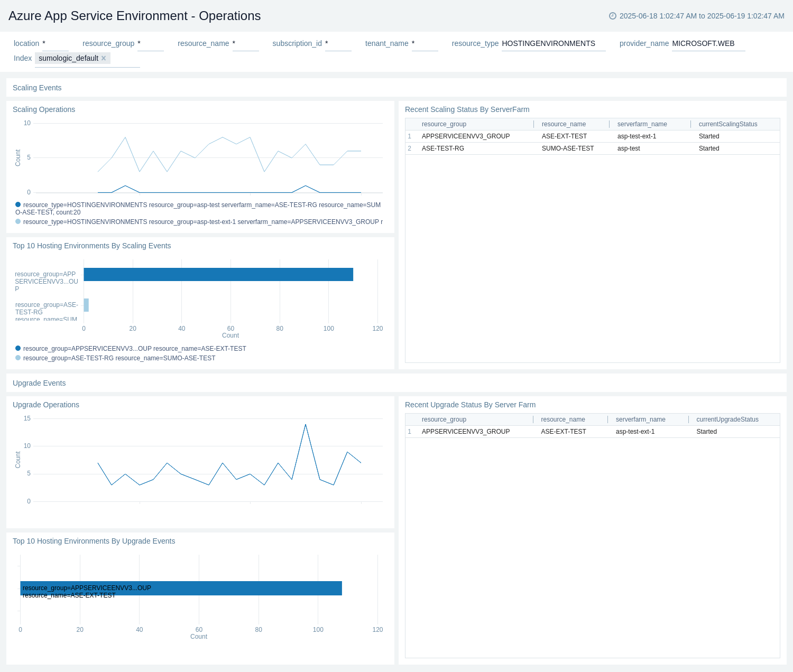
Task: Remove sumologic_default chip using its x icon
Action: pos(104,58)
